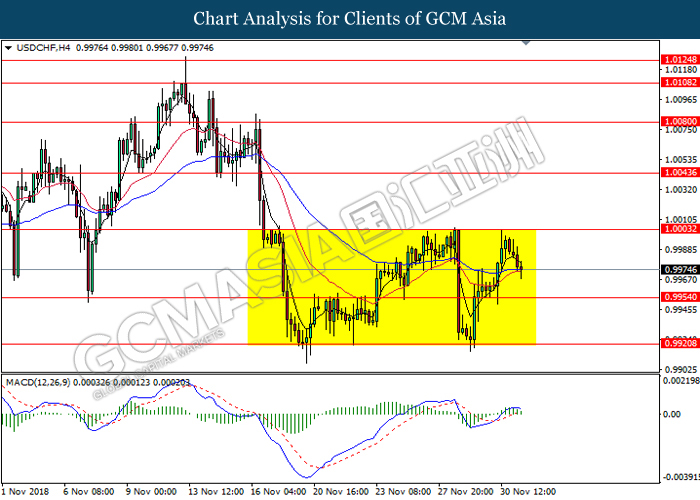Click the 1.00535 price axis label
Viewport: 700px width, 500px height.
tap(681, 159)
